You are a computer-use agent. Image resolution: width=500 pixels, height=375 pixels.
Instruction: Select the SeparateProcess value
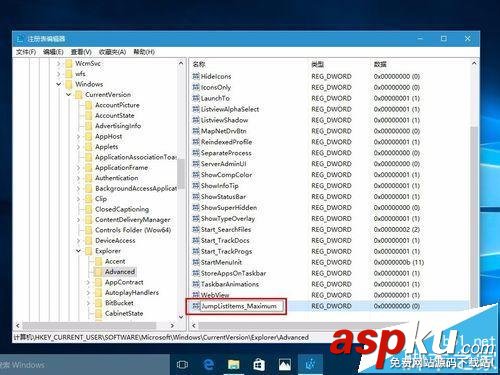coord(226,153)
